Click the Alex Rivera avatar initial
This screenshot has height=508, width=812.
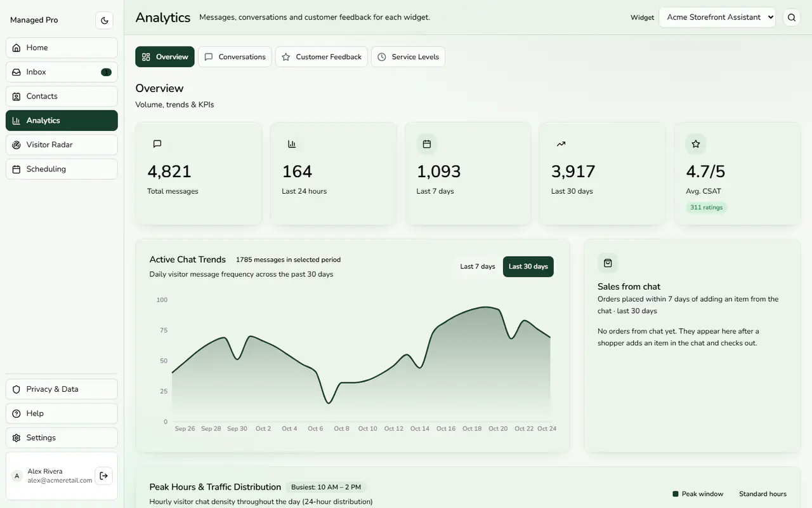click(17, 476)
